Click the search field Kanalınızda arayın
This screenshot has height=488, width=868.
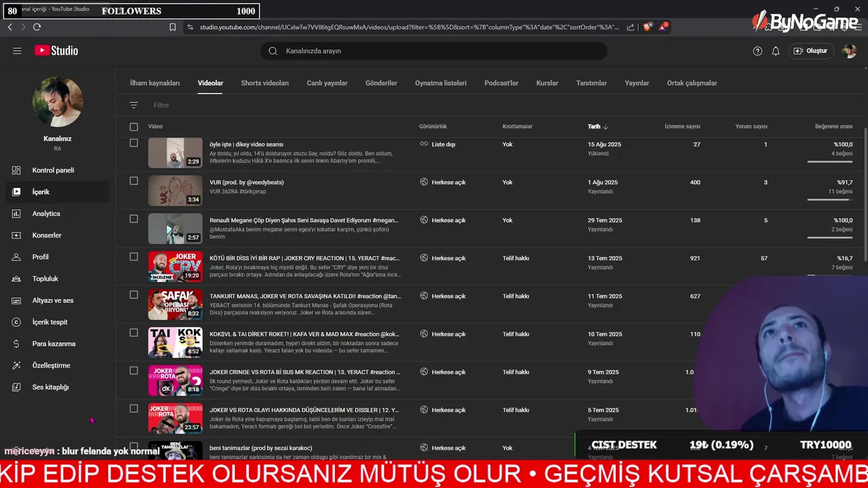pyautogui.click(x=434, y=51)
